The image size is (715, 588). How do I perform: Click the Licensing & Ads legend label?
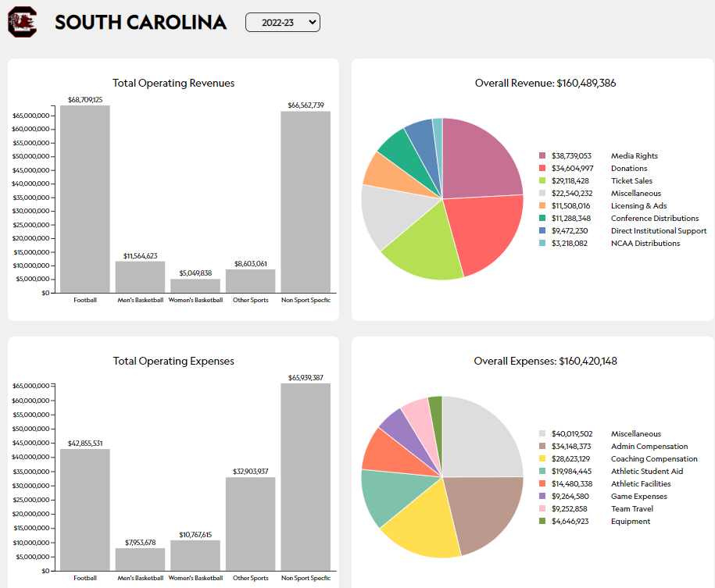pyautogui.click(x=638, y=206)
